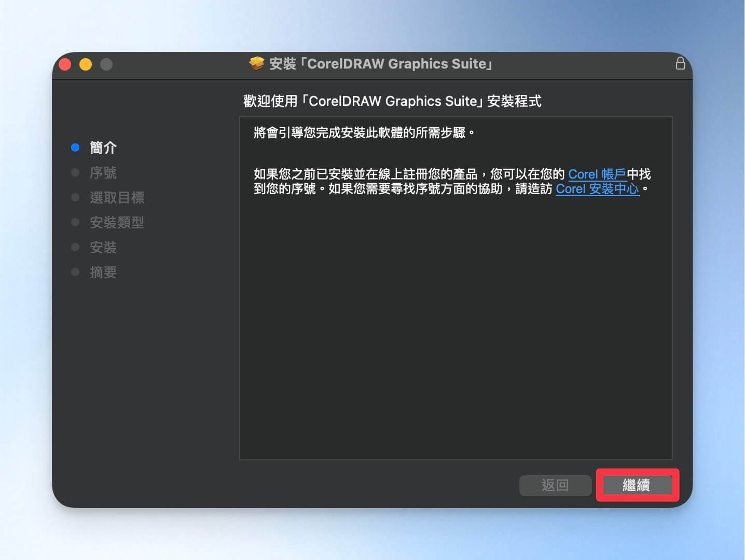Image resolution: width=745 pixels, height=560 pixels.
Task: Open the Corel 安裝中心 link
Action: tap(598, 188)
